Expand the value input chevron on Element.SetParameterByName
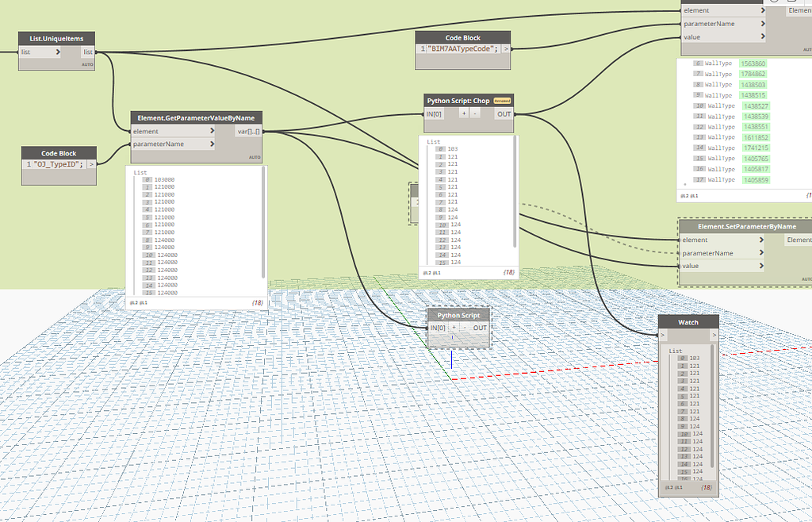This screenshot has width=812, height=522. point(763,266)
